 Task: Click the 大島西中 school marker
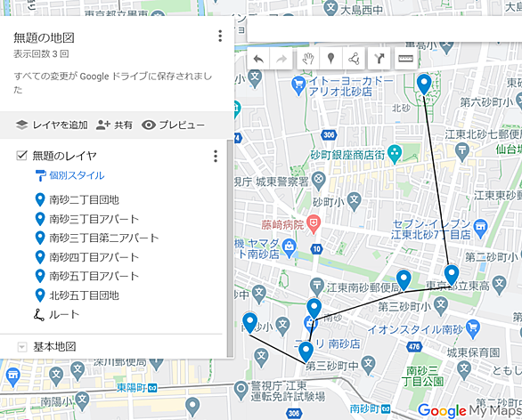click(330, 8)
